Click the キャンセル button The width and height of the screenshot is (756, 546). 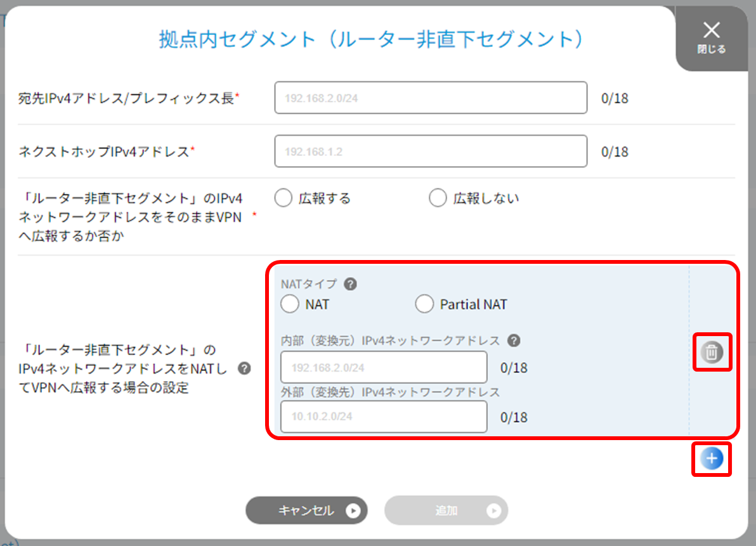(x=306, y=510)
